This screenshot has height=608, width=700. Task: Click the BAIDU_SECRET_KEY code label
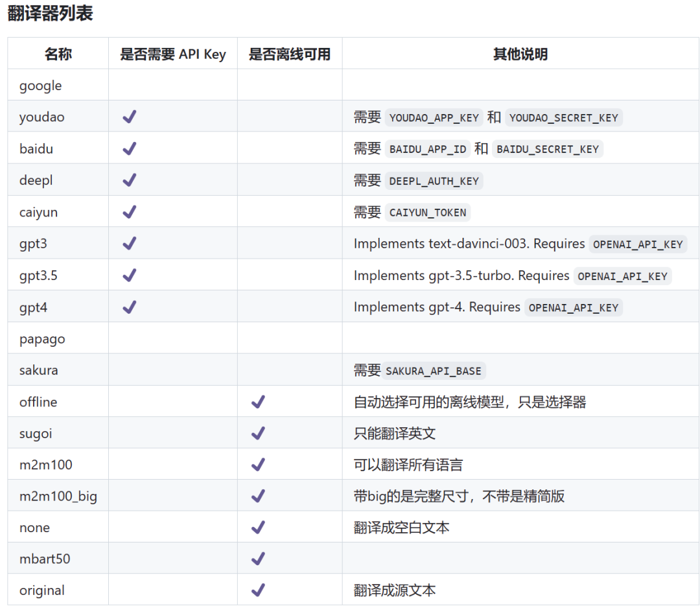tap(548, 149)
